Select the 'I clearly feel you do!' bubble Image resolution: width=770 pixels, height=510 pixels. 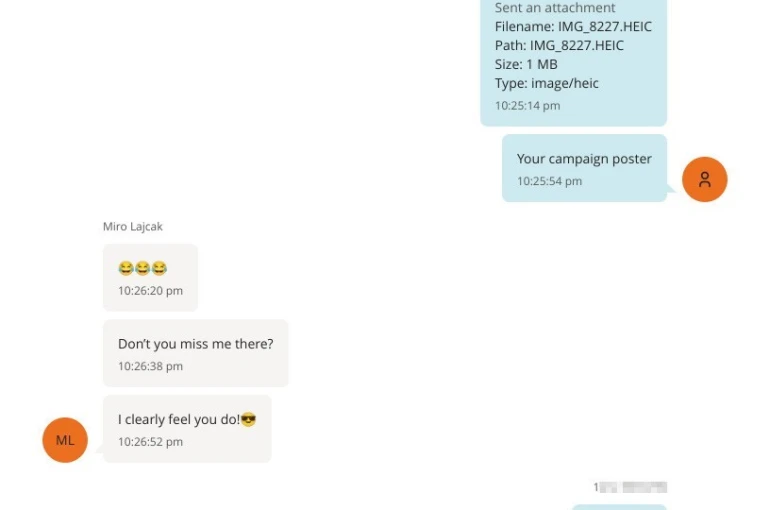point(187,429)
